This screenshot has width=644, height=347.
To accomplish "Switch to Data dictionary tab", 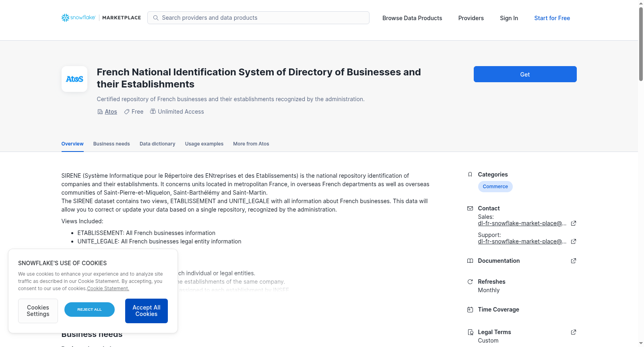I will click(157, 144).
